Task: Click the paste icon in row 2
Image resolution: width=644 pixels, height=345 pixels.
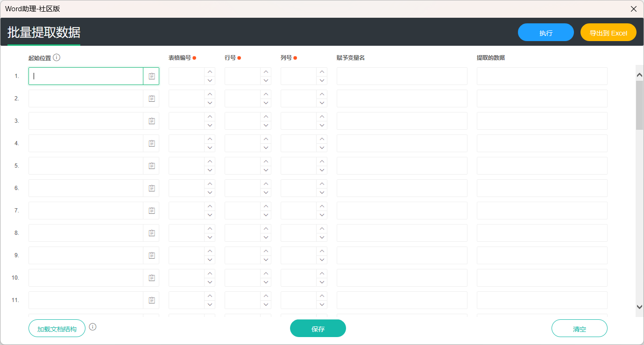Action: (x=152, y=99)
